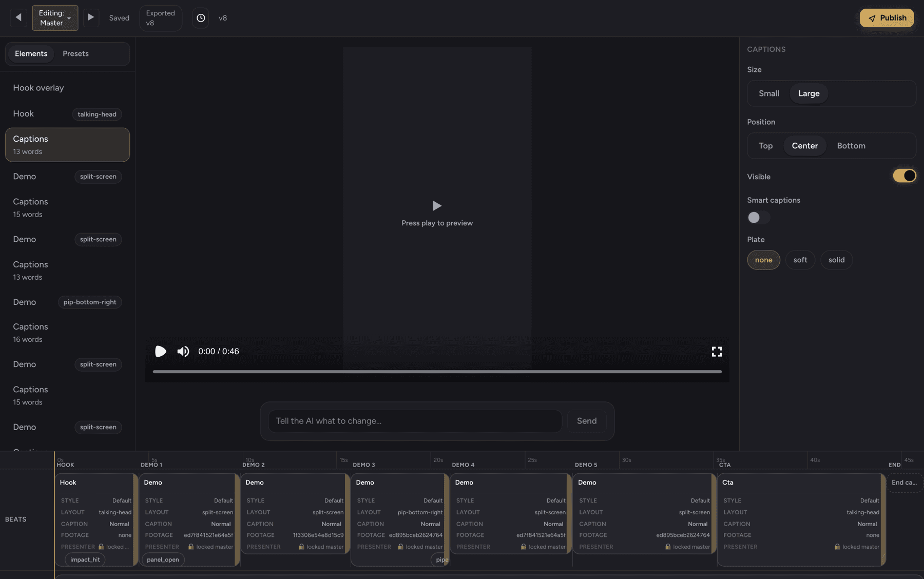Click lock icon in Demo 2 presenter row

click(301, 547)
